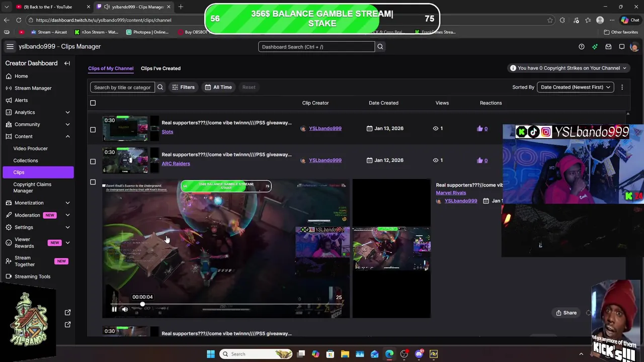Pause the playing clip video
Screen dimensions: 644x362
tap(114, 309)
